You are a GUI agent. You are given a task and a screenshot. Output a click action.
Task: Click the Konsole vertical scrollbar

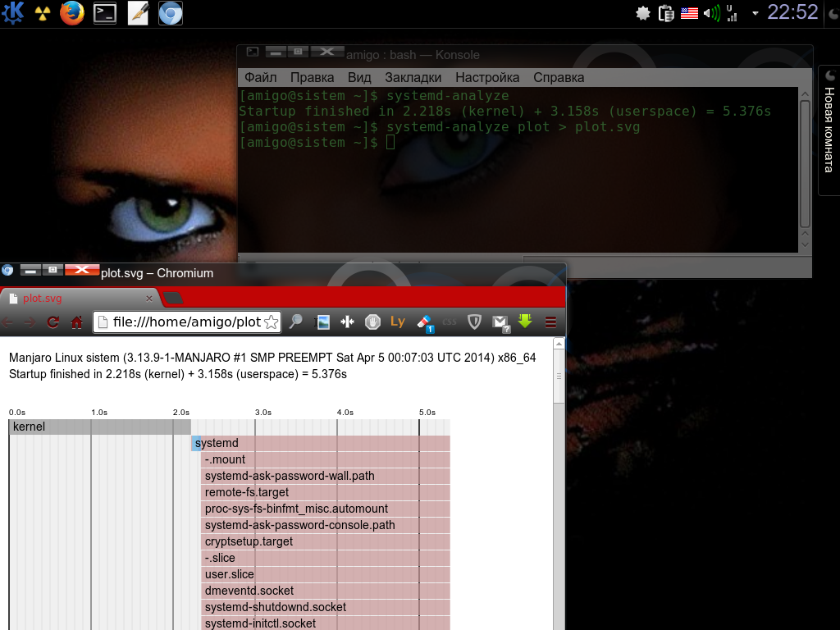(x=805, y=163)
